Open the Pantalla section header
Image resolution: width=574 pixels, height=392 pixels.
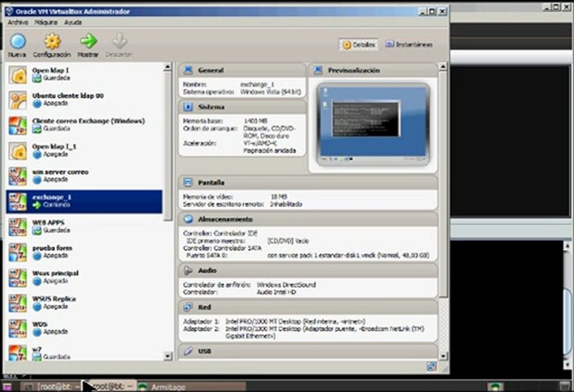pyautogui.click(x=308, y=182)
